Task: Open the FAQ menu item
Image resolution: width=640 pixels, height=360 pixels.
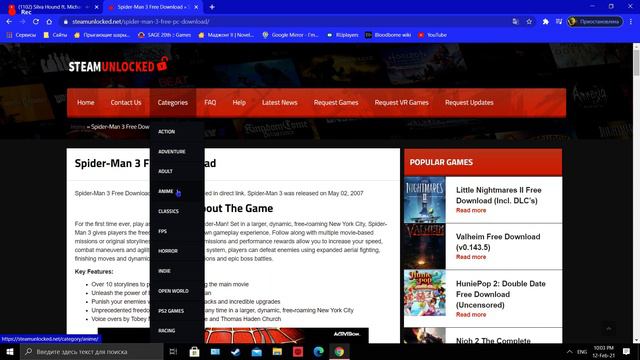Action: tap(210, 102)
